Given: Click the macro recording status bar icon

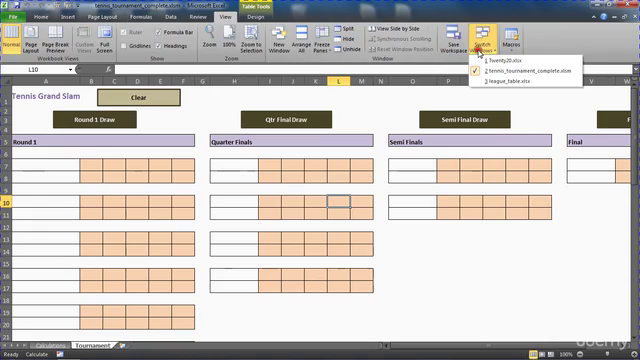Looking at the screenshot, I should pos(60,354).
